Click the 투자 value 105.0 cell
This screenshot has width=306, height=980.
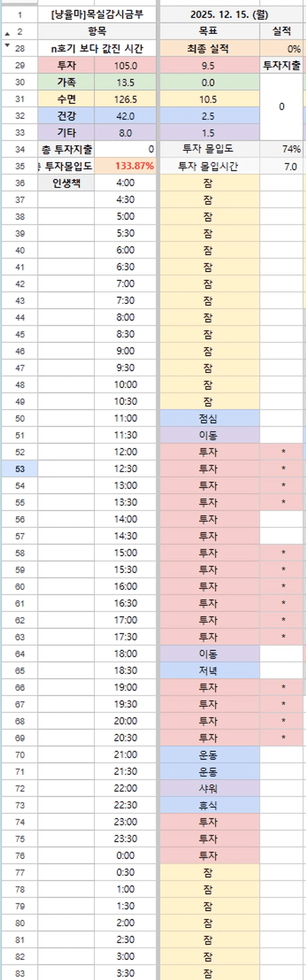(125, 66)
